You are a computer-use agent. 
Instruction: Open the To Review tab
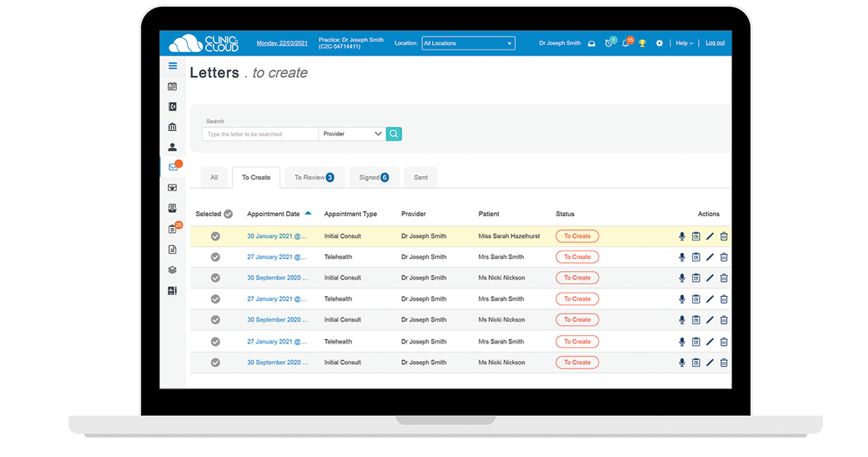tap(313, 176)
